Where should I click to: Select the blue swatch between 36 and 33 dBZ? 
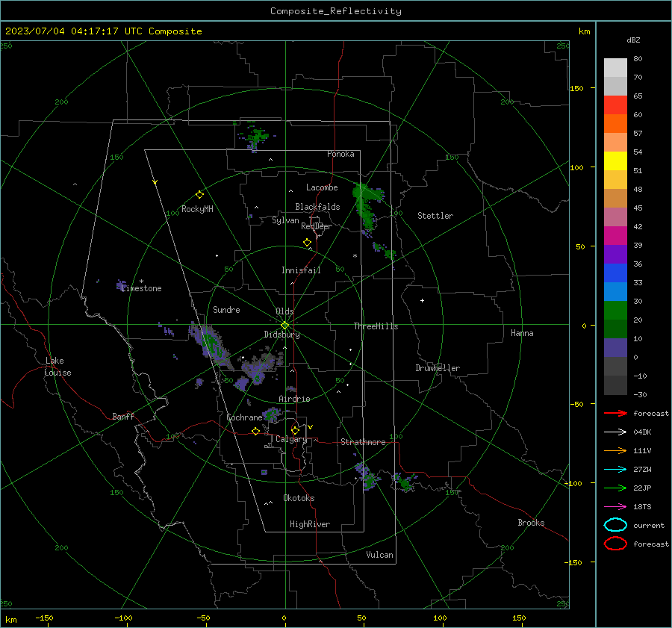coord(615,273)
